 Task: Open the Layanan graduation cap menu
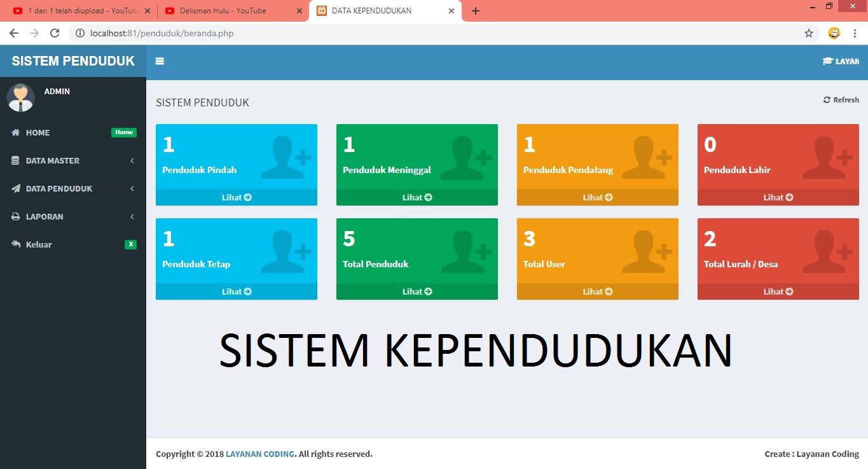pos(840,61)
